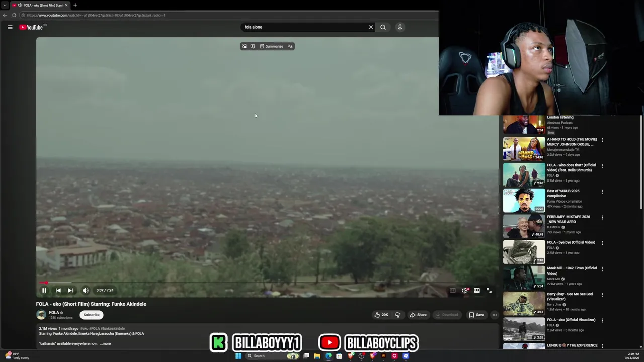644x362 pixels.
Task: Click the picture-in-picture icon in overlay toolbar
Action: pyautogui.click(x=244, y=46)
